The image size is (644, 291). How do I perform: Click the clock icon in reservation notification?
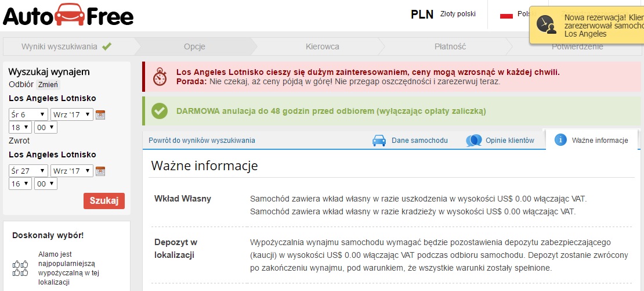click(x=547, y=24)
